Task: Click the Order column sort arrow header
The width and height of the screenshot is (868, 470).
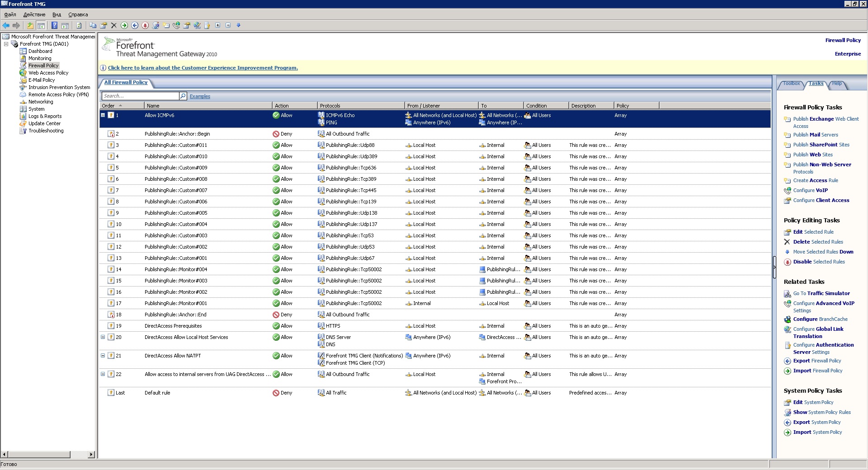Action: point(121,105)
